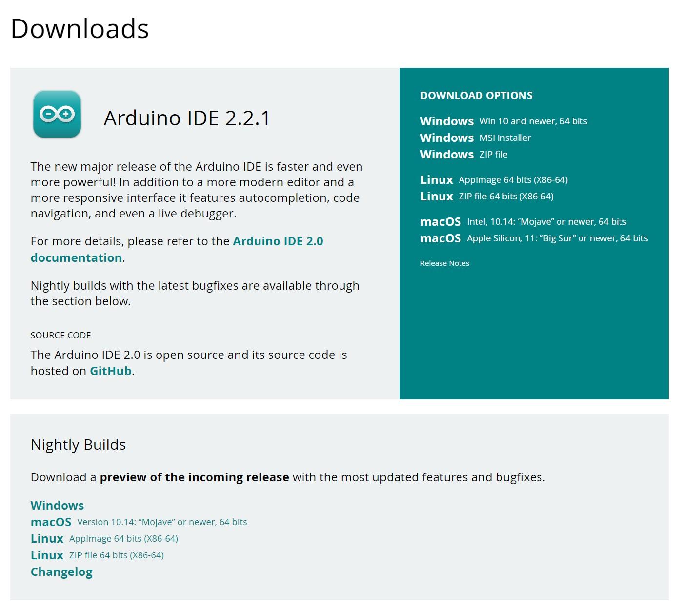This screenshot has width=700, height=612.
Task: Download macOS Apple Silicon version
Action: point(534,238)
